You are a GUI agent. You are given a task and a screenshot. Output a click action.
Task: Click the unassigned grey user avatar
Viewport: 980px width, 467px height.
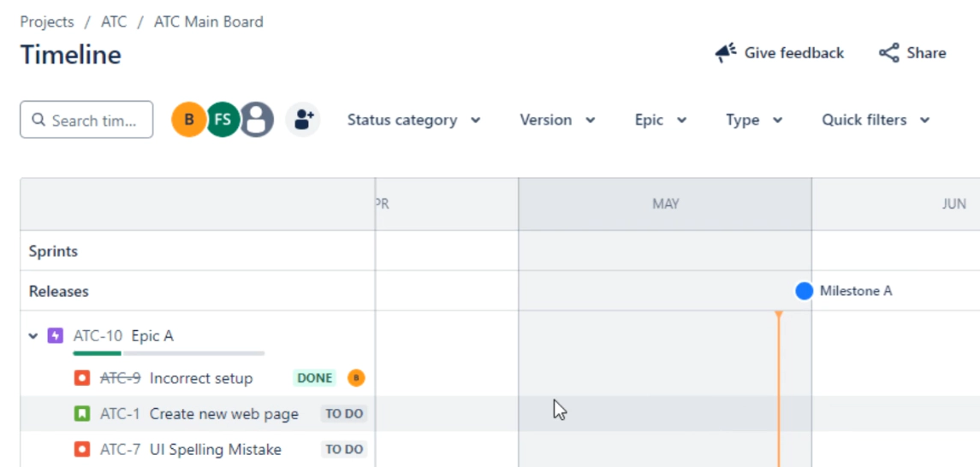pos(257,120)
